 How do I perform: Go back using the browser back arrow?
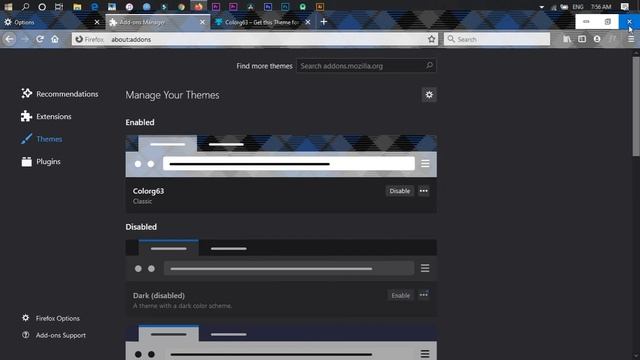(x=9, y=39)
